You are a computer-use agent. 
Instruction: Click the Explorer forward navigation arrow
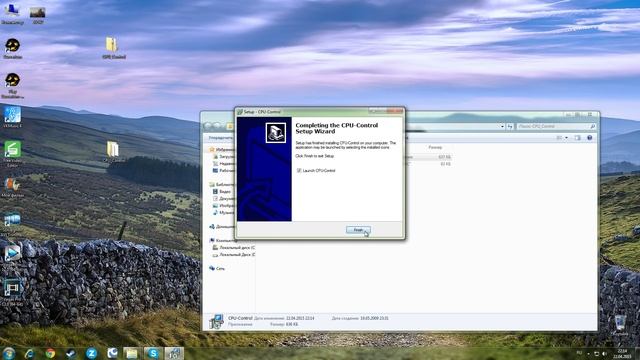coord(218,126)
